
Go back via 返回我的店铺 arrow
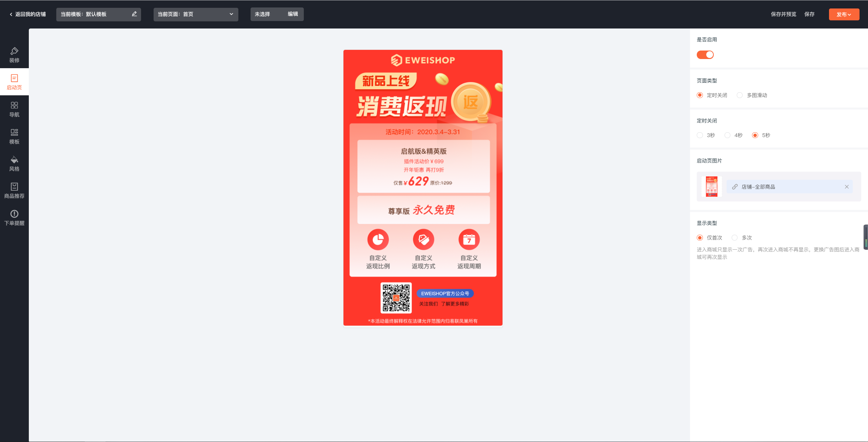tap(27, 14)
